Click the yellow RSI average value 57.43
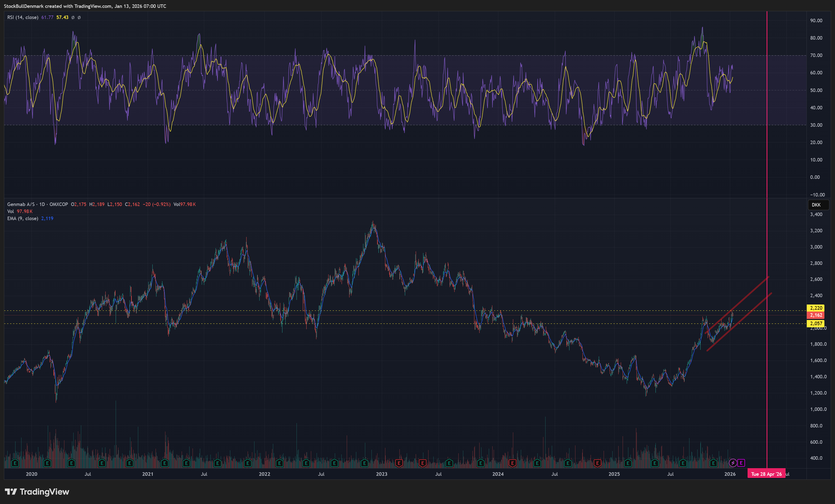835x504 pixels. 62,17
